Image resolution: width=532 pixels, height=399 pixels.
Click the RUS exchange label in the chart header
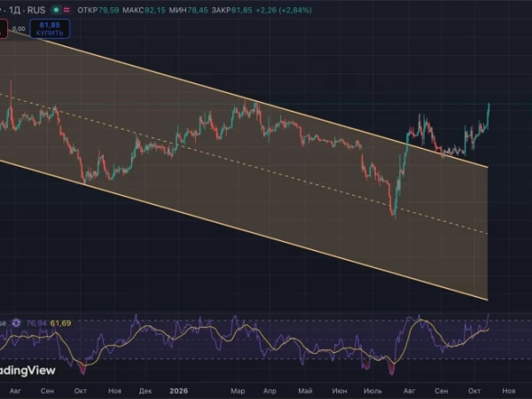coord(36,10)
